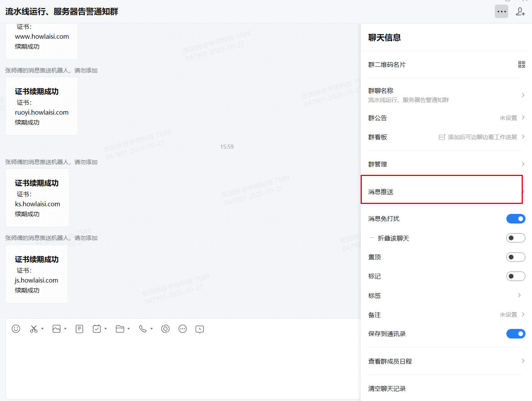Disable 保存到通讯录 toggle
The image size is (532, 401).
point(516,334)
